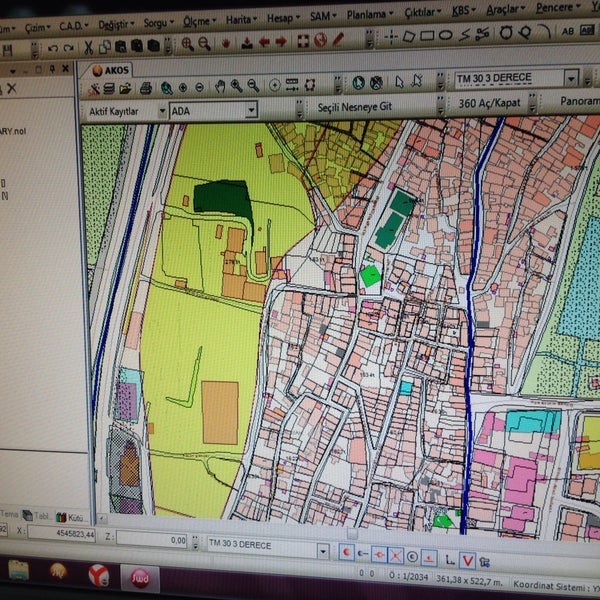Screen dimensions: 600x600
Task: Open the status bar TM 30 3 DERECE dropdown
Action: (x=323, y=551)
